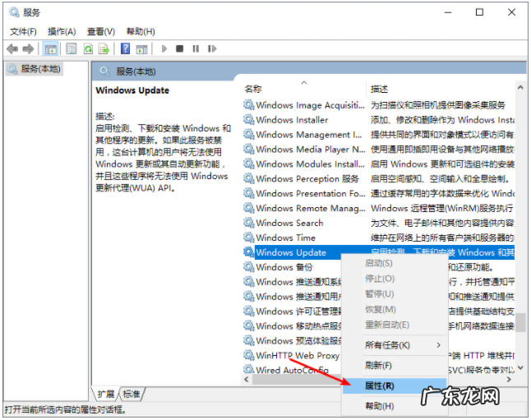Click the Export list toolbar icon
531x420 pixels.
pos(104,49)
